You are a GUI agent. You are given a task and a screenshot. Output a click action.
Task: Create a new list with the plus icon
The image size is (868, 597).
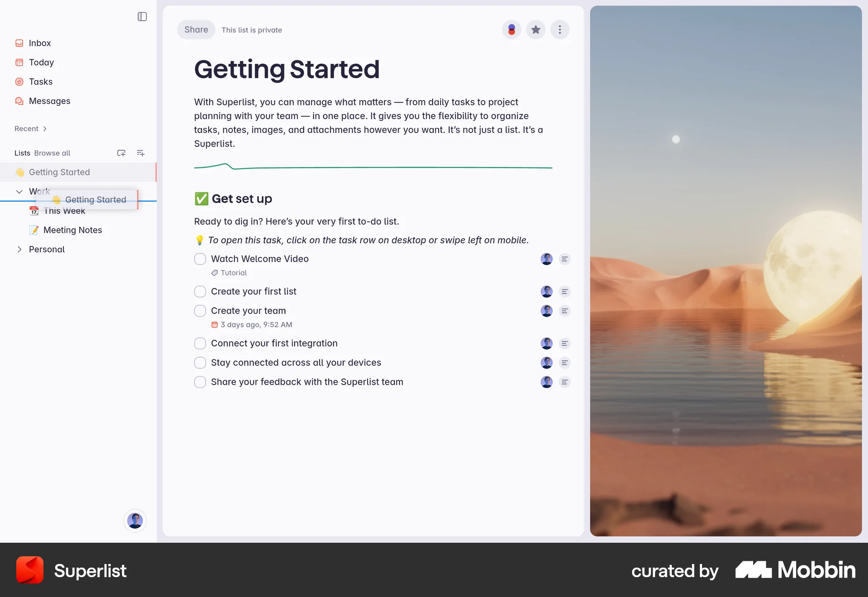tap(121, 153)
